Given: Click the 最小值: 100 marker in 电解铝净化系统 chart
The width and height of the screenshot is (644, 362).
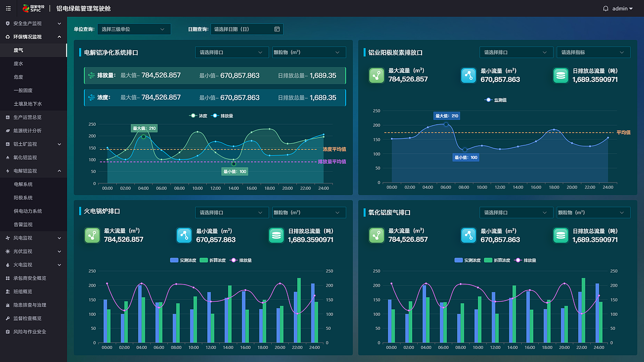Looking at the screenshot, I should [235, 172].
